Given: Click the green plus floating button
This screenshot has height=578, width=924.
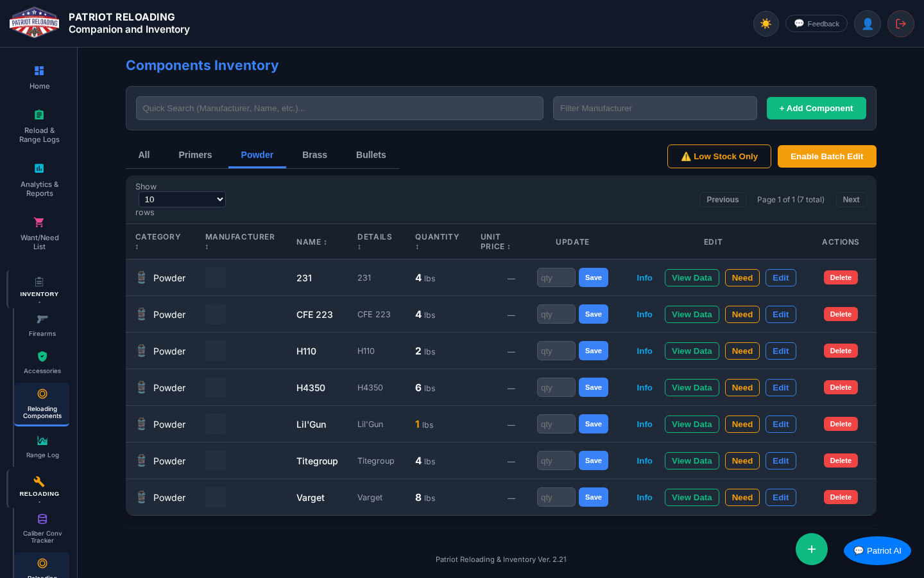Looking at the screenshot, I should [812, 549].
